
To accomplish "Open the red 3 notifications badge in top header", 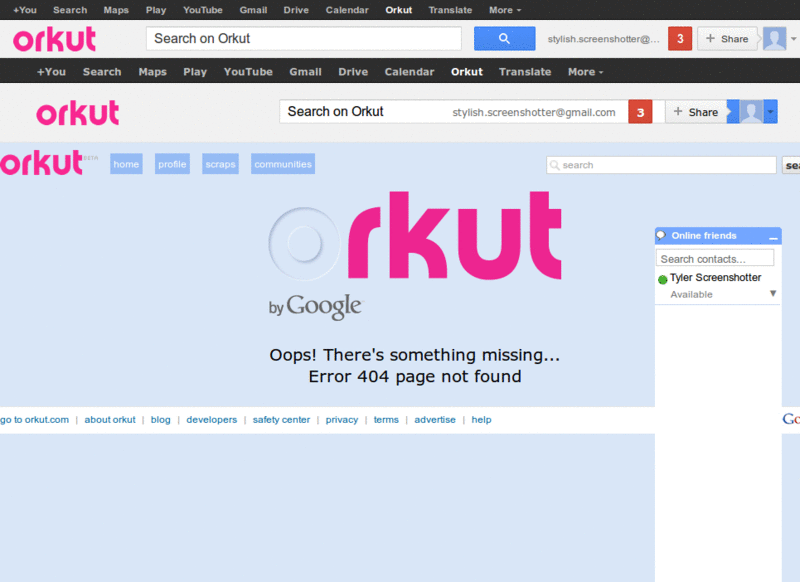I will (x=680, y=39).
